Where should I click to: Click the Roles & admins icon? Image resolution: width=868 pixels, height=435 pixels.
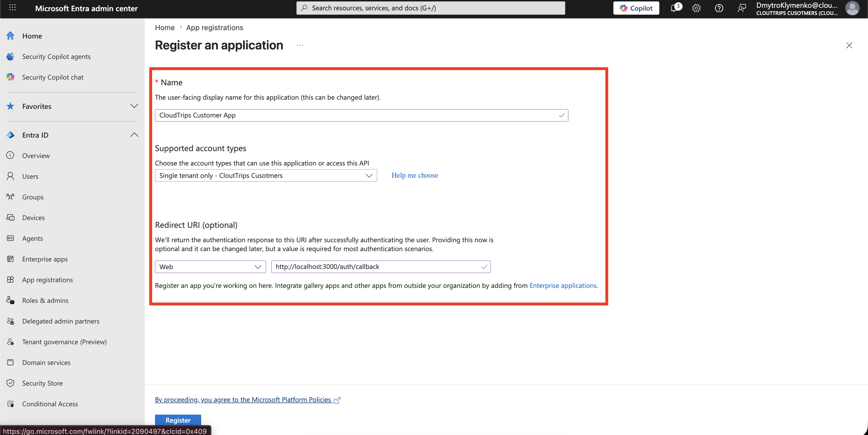pos(10,300)
